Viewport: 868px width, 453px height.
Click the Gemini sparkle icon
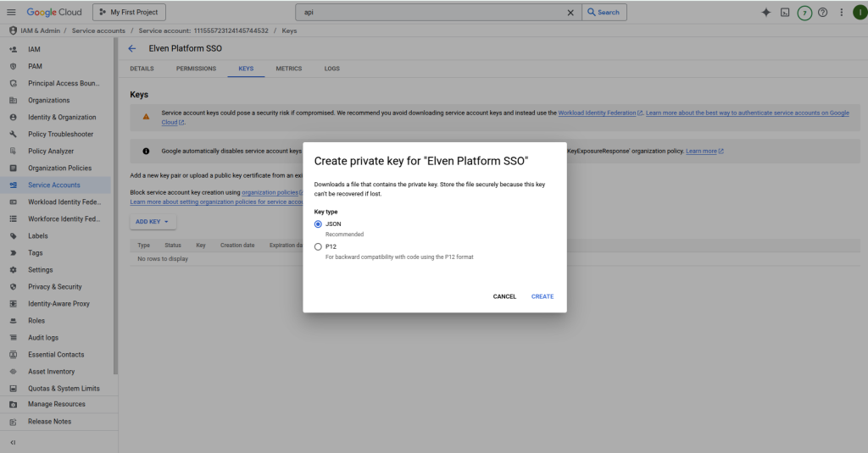click(766, 13)
